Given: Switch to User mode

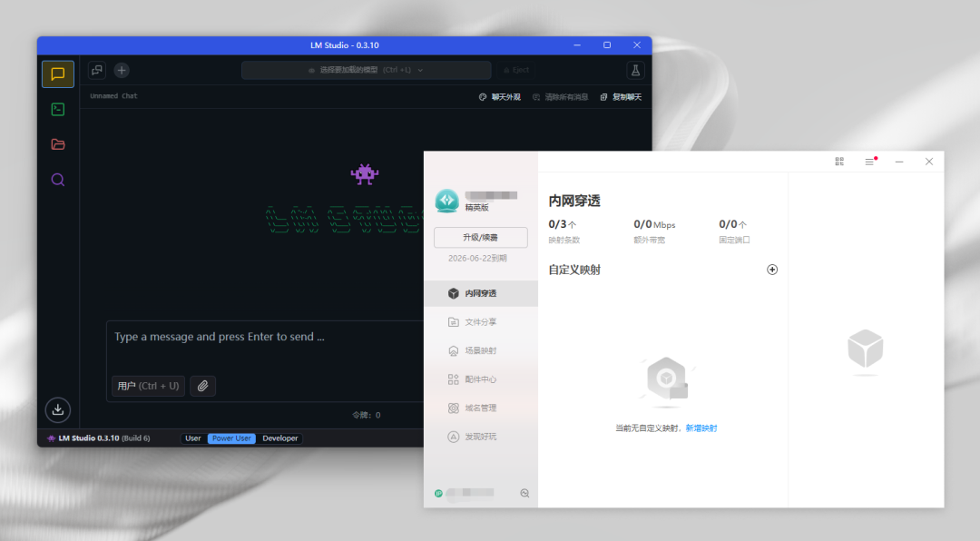Looking at the screenshot, I should [193, 438].
